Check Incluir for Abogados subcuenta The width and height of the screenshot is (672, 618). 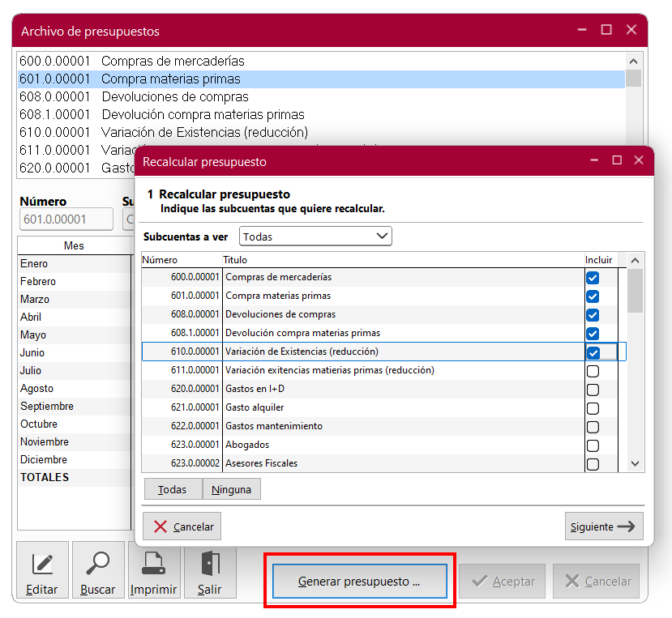[x=593, y=445]
